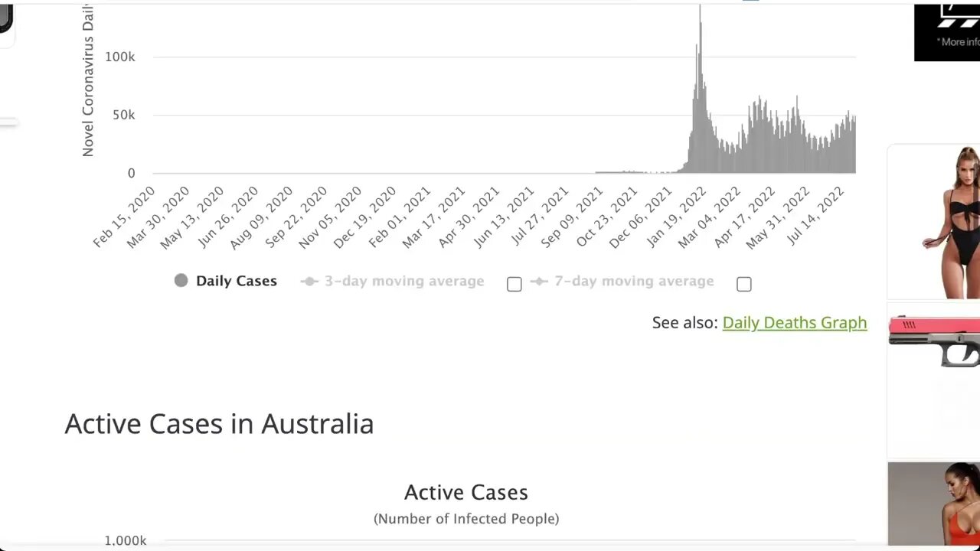Click the Daily Cases grey legend circle

pyautogui.click(x=181, y=281)
